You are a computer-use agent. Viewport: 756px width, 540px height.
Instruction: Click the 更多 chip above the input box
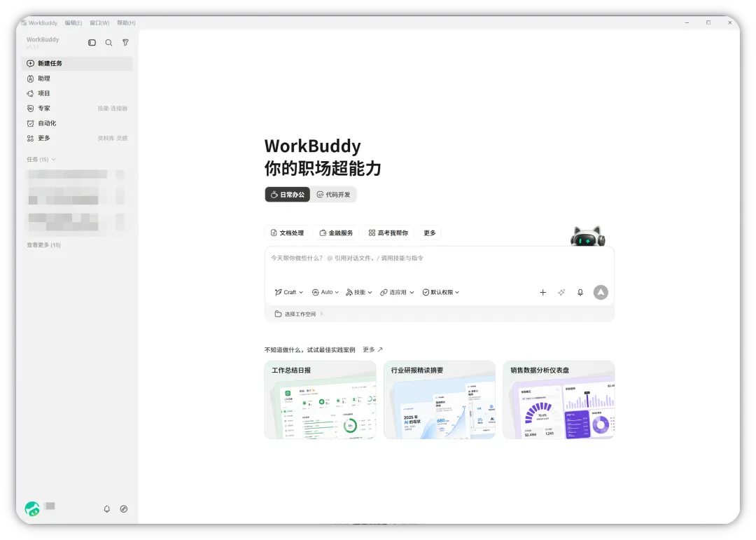(430, 233)
